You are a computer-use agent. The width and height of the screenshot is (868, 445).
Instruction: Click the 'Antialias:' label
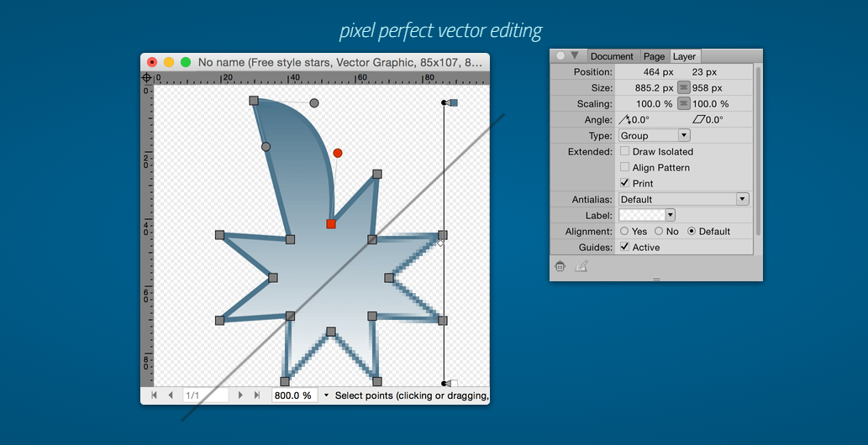[x=592, y=199]
